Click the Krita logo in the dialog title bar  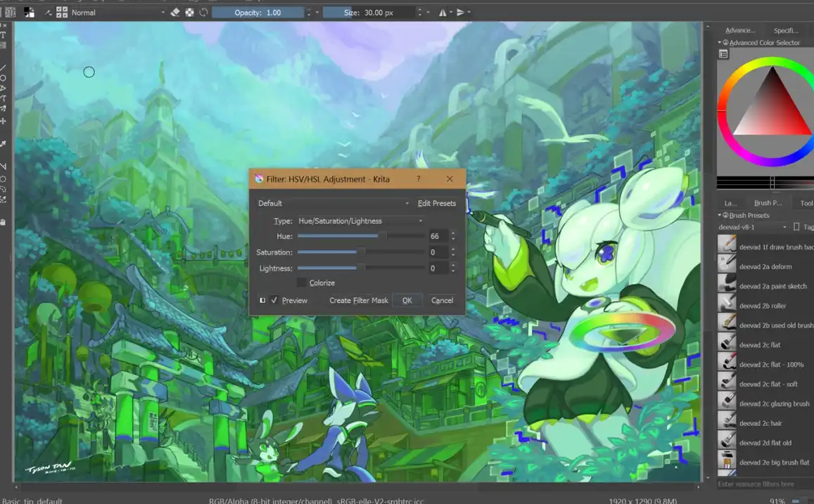click(259, 179)
